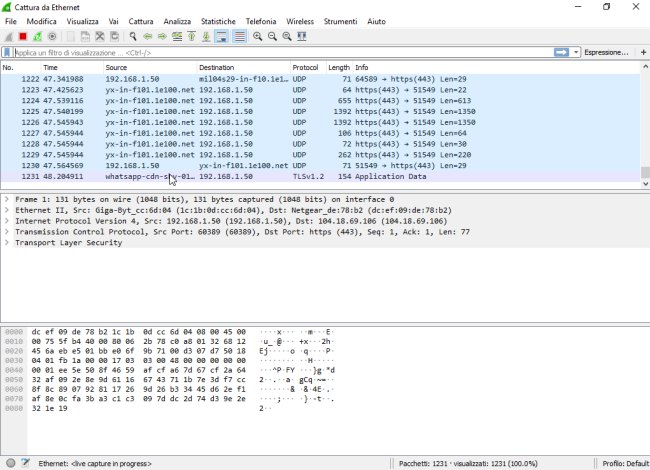This screenshot has width=650, height=470.
Task: Open the Statistiche menu
Action: (218, 21)
